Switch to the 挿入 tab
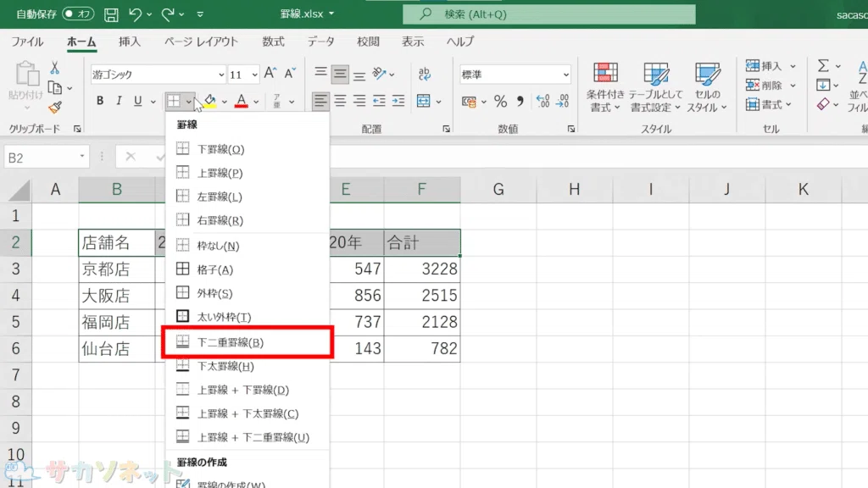This screenshot has height=488, width=868. 130,42
